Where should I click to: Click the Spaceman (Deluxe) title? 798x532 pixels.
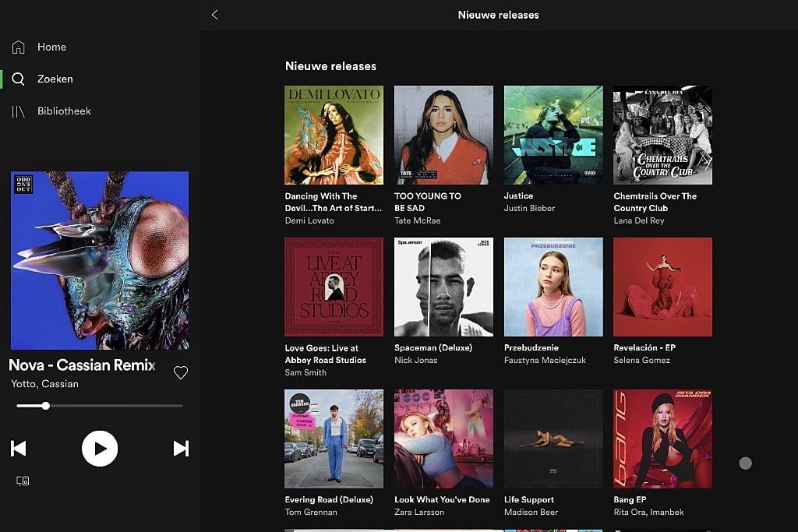click(x=433, y=348)
